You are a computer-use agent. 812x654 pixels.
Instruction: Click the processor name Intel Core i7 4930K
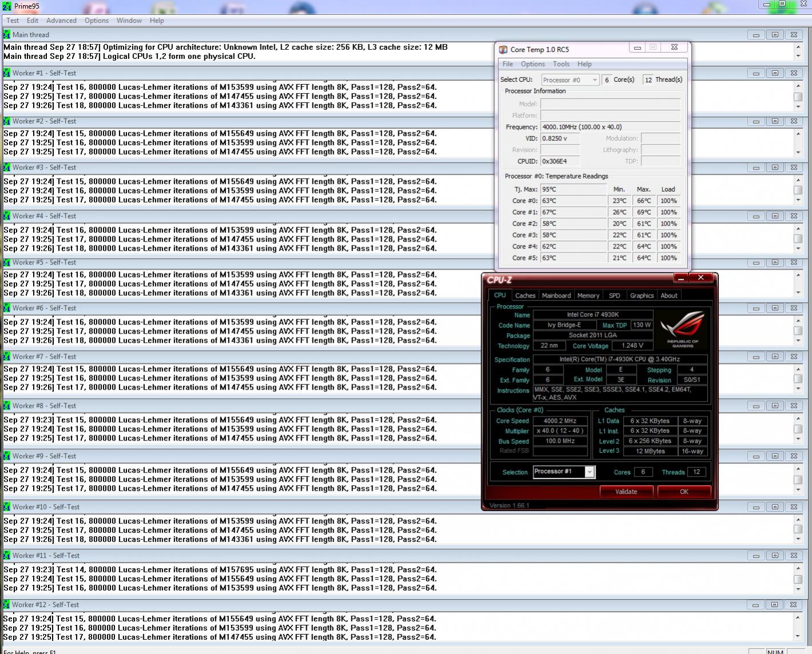click(x=593, y=315)
